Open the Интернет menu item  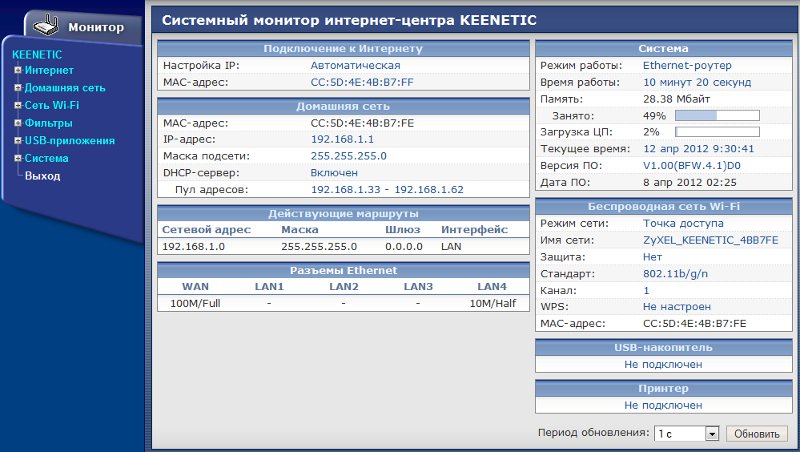pos(49,70)
